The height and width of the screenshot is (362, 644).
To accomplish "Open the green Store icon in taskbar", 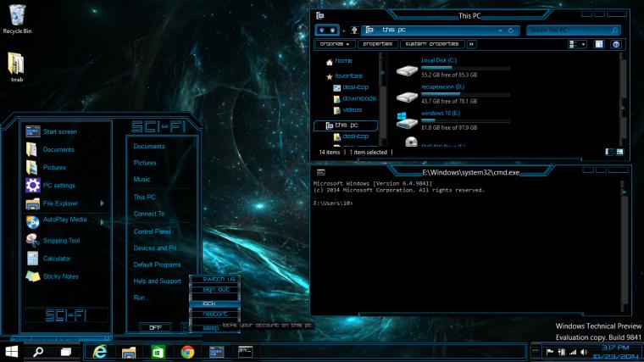I will coord(158,351).
